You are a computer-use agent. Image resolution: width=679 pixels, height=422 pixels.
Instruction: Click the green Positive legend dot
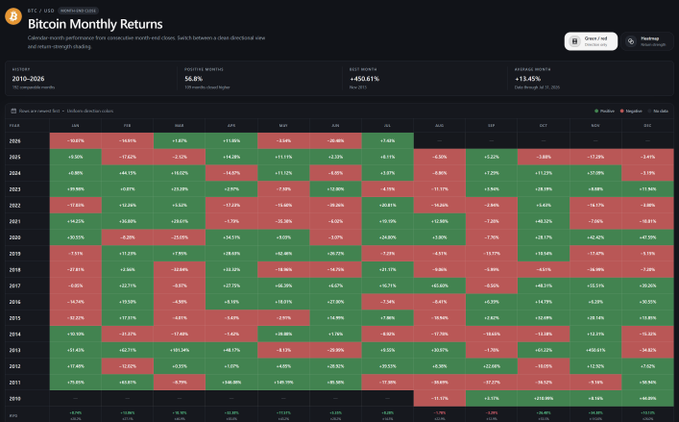[x=596, y=111]
